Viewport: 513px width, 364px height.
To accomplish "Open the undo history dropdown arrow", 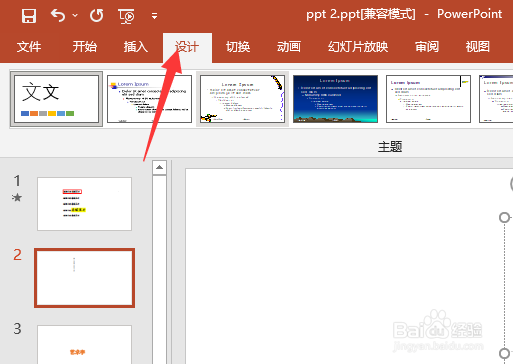I will 75,15.
